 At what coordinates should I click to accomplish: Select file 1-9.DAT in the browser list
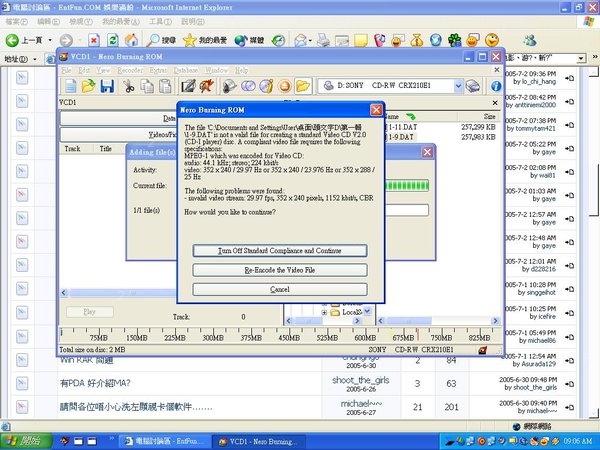click(401, 137)
